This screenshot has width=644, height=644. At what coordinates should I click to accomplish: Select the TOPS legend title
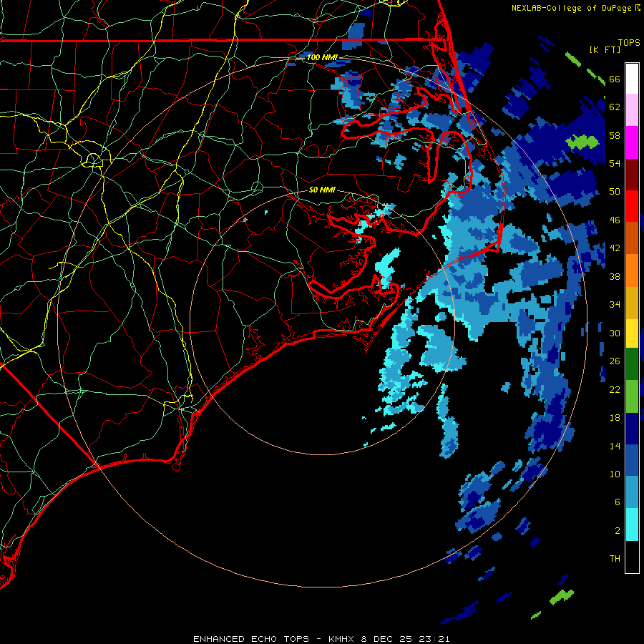pos(629,42)
